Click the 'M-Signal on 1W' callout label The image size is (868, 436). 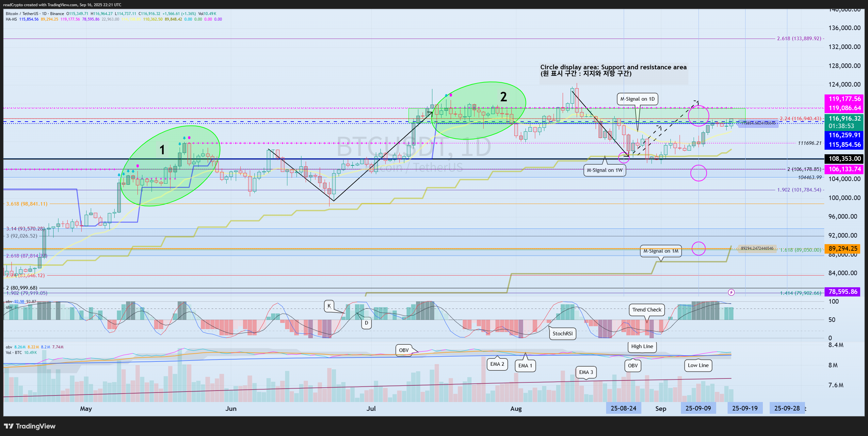(604, 170)
